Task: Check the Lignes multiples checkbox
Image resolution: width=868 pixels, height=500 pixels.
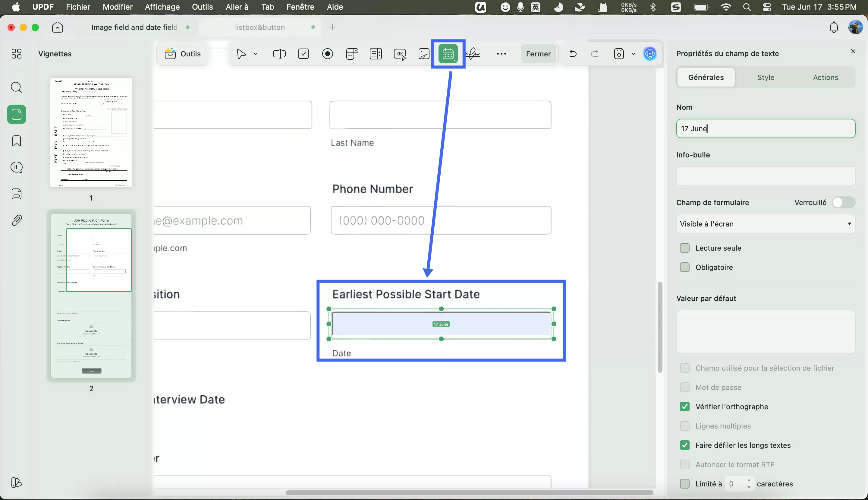Action: [684, 426]
